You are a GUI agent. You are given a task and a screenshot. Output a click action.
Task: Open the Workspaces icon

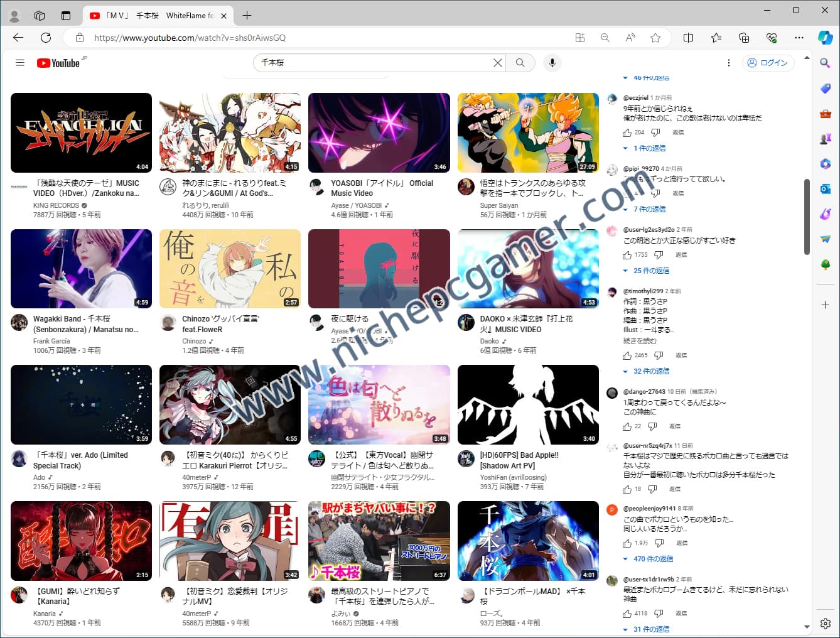(x=40, y=16)
